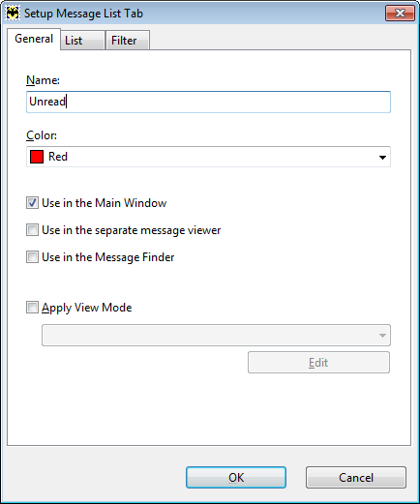Expand the View Mode dropdown
This screenshot has height=504, width=420.
[216, 336]
